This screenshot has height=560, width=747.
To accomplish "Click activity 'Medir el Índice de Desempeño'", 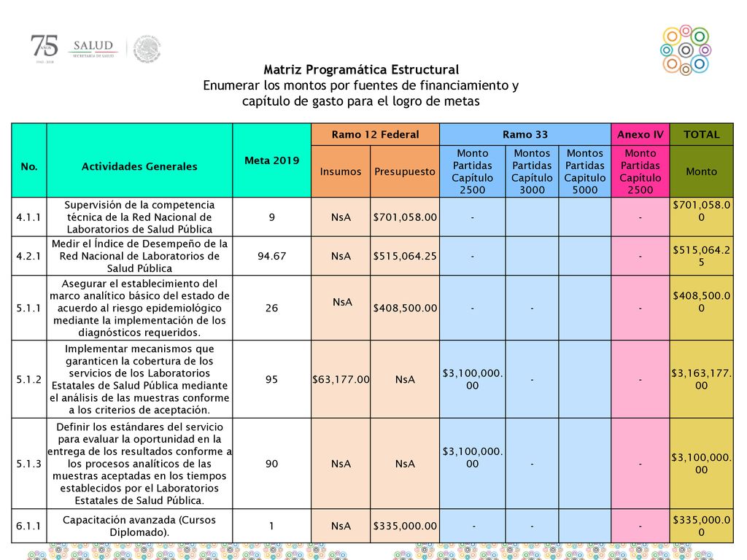I will coord(139,256).
